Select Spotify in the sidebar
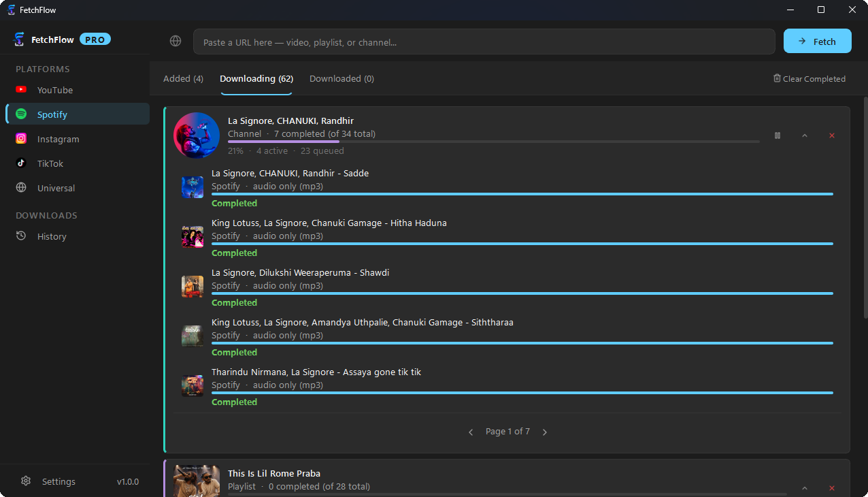This screenshot has height=497, width=868. point(78,114)
